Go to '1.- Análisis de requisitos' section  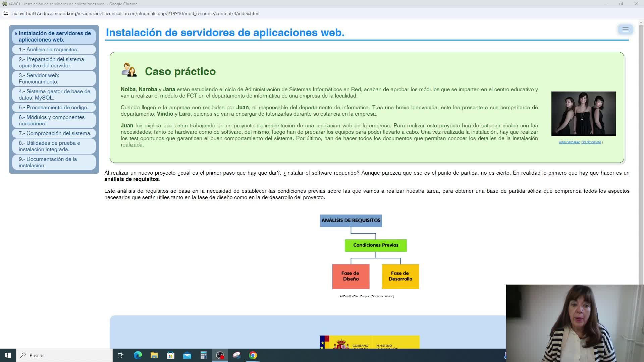pyautogui.click(x=49, y=50)
